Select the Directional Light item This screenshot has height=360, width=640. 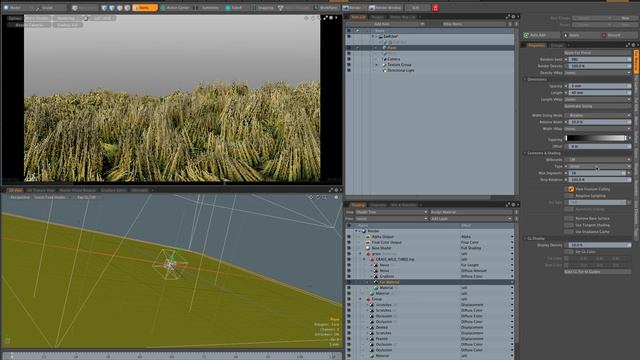pyautogui.click(x=400, y=71)
